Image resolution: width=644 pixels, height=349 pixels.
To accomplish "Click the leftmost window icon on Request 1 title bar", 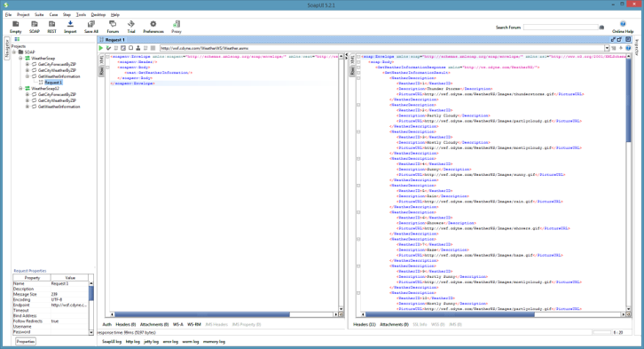I will tap(613, 39).
